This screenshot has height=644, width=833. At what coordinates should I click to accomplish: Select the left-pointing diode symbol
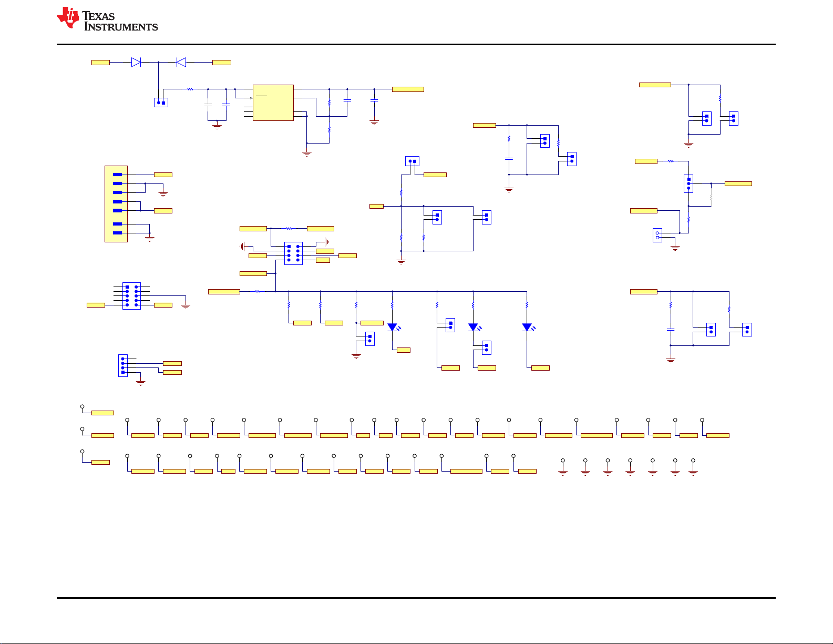coord(181,63)
